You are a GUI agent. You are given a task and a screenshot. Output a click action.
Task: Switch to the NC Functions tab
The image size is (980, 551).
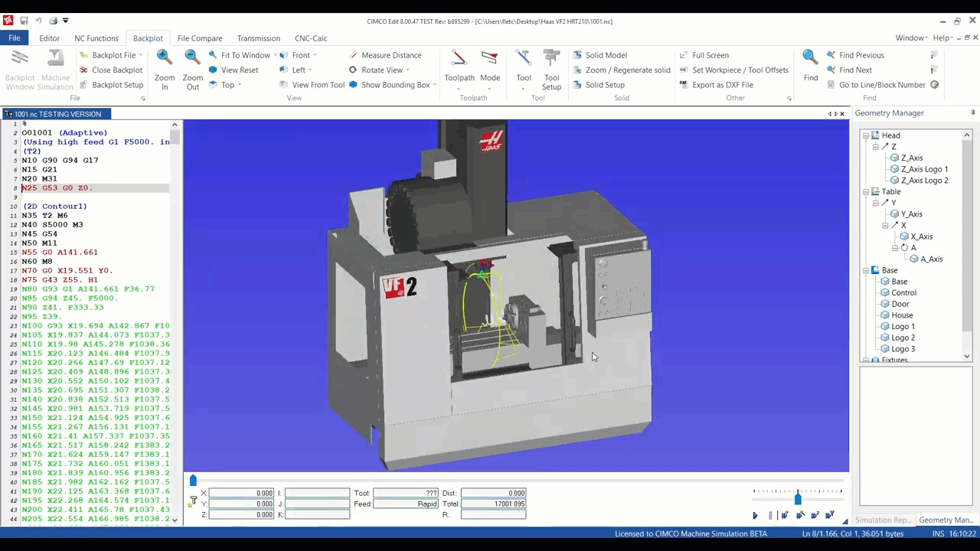(96, 38)
